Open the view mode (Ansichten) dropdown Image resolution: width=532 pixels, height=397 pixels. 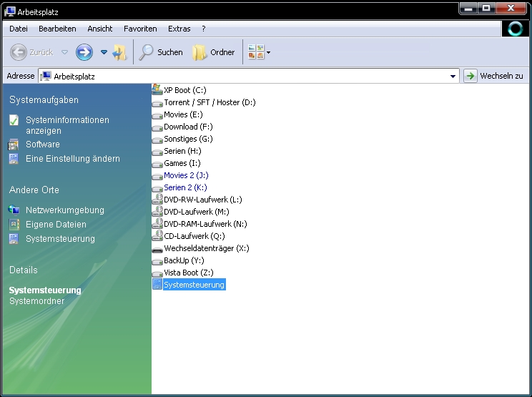pyautogui.click(x=259, y=52)
